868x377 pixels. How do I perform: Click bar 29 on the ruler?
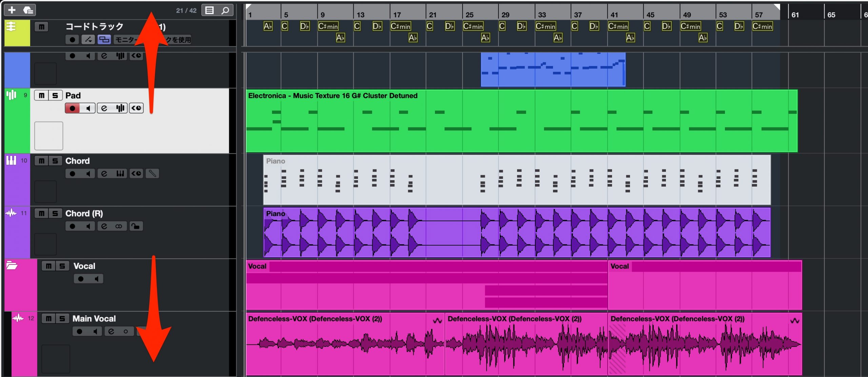505,15
